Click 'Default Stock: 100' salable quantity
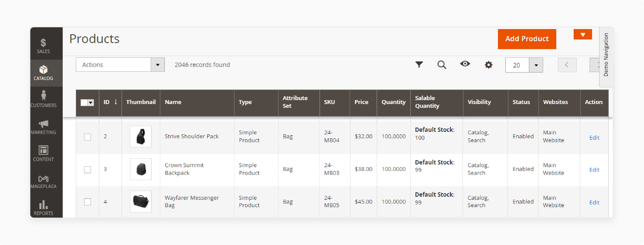The width and height of the screenshot is (644, 245). click(x=434, y=133)
